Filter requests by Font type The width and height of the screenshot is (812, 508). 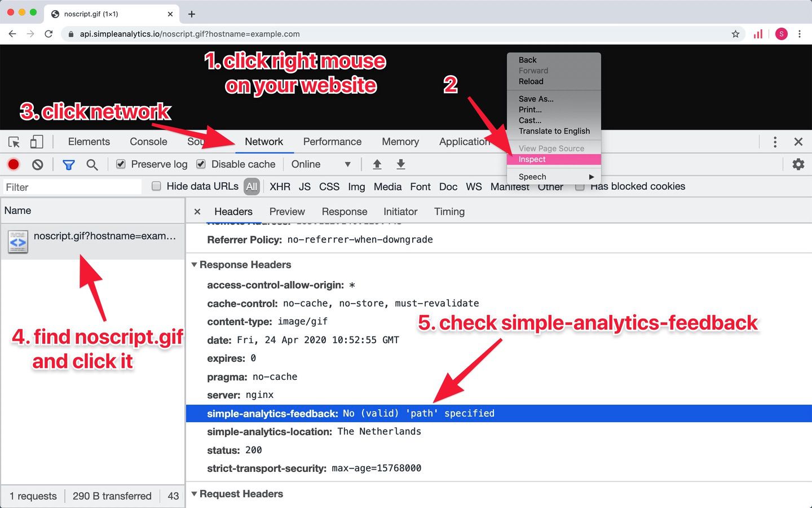pyautogui.click(x=420, y=187)
